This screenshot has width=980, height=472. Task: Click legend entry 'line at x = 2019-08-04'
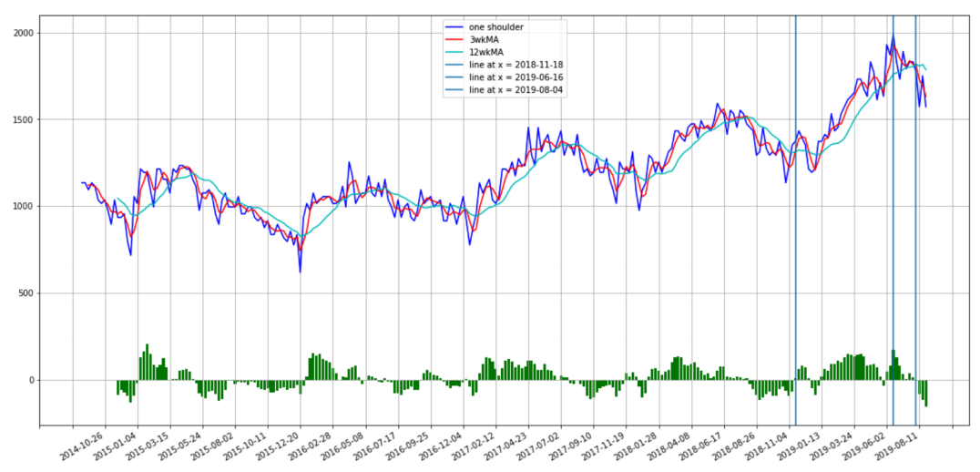517,90
